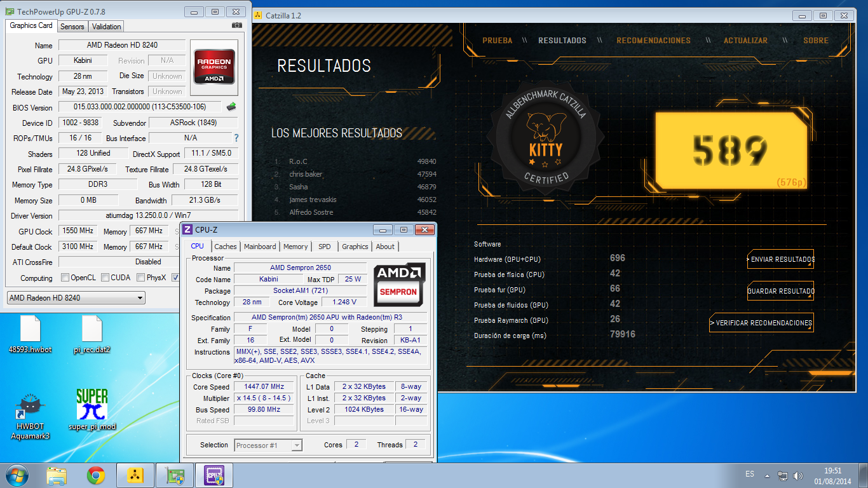Image resolution: width=868 pixels, height=488 pixels.
Task: Toggle the PhysX checkbox in GPU-Z
Action: pyautogui.click(x=140, y=278)
